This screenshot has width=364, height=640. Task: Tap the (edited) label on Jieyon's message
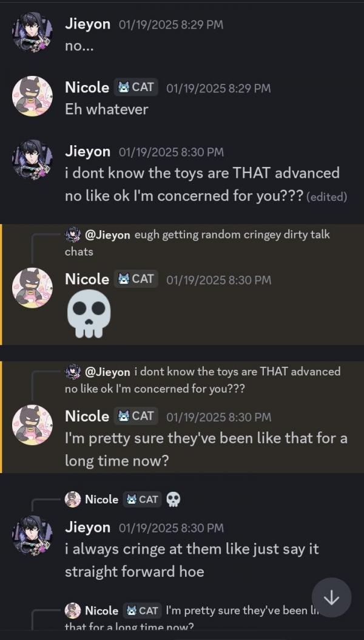pyautogui.click(x=327, y=196)
